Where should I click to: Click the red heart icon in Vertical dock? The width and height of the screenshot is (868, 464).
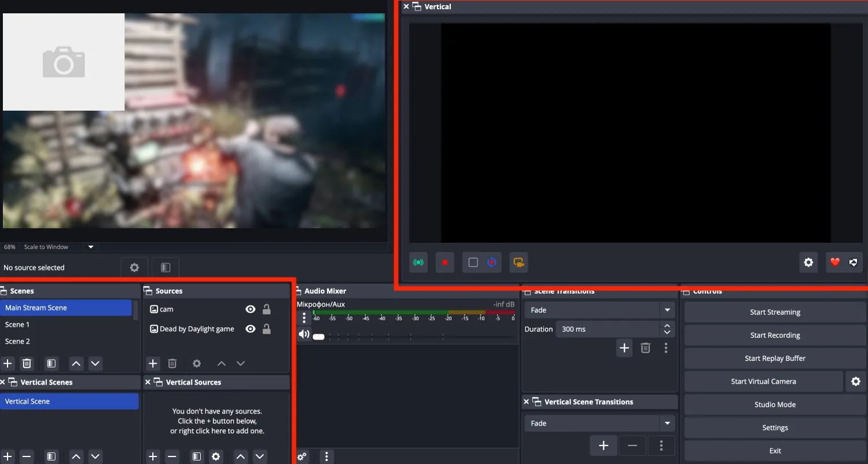click(835, 262)
